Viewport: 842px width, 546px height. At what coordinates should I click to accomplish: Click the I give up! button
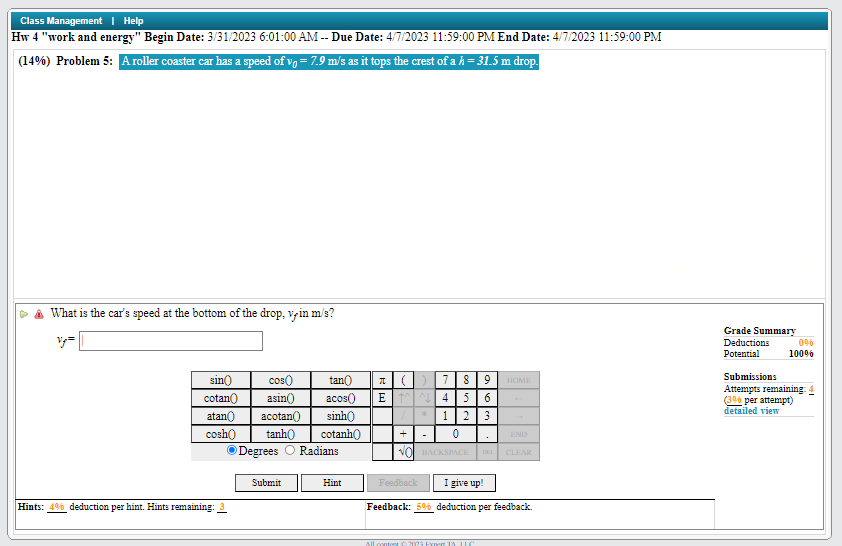coord(464,483)
